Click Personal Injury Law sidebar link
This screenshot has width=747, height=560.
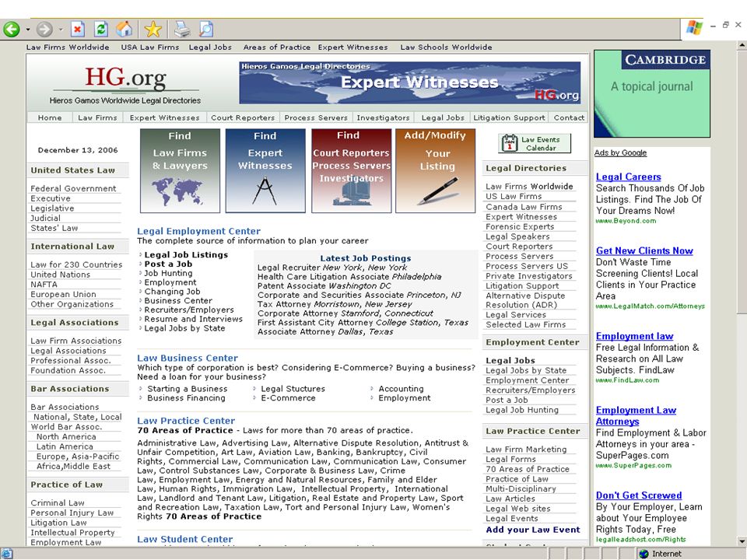point(72,513)
